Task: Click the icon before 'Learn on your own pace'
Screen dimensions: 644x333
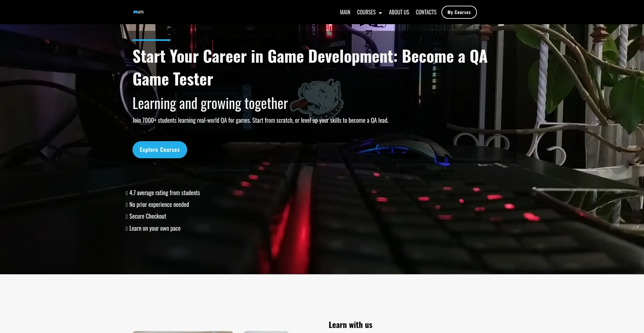Action: (x=127, y=229)
